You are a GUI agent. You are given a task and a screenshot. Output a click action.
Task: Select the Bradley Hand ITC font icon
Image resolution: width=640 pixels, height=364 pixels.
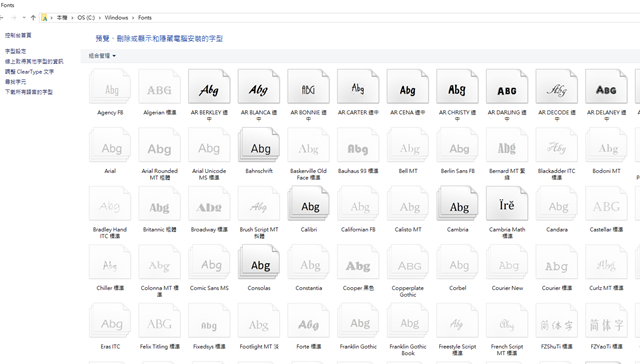pyautogui.click(x=110, y=203)
